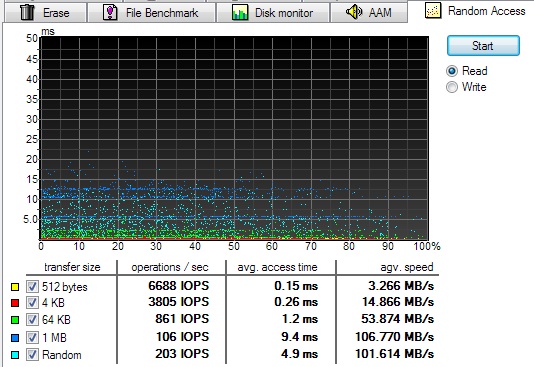Uncheck the 1 MB transfer size

(x=32, y=337)
